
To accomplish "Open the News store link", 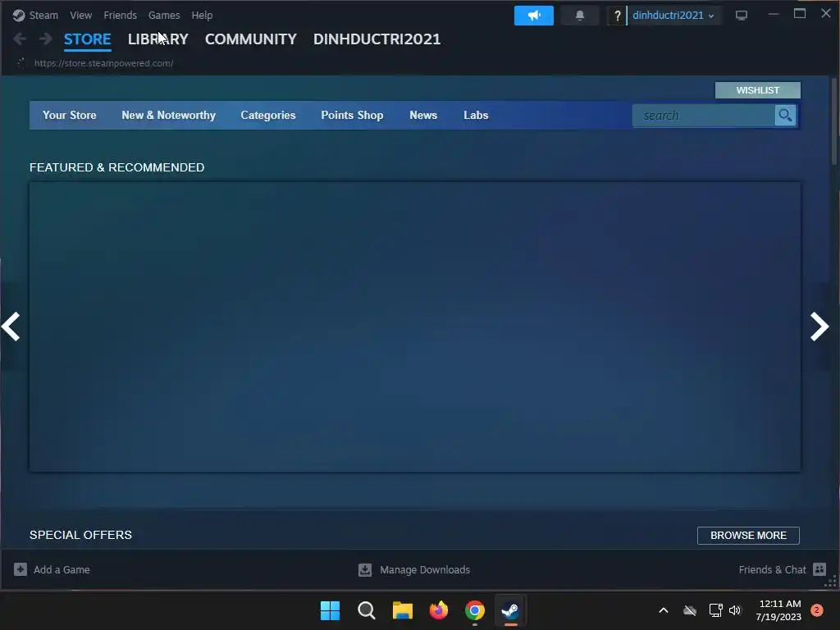I will pyautogui.click(x=423, y=115).
